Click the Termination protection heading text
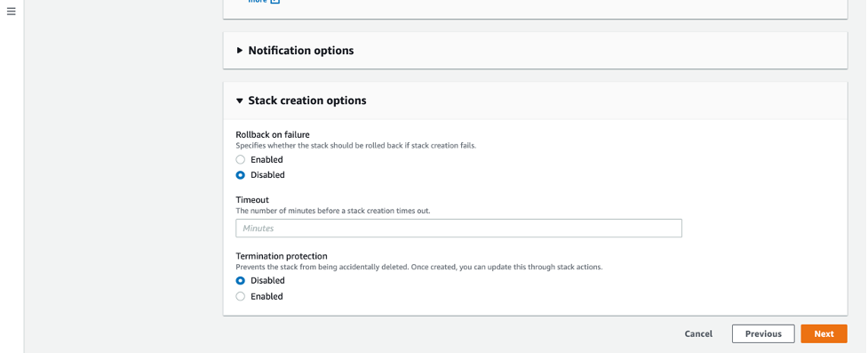 point(282,256)
